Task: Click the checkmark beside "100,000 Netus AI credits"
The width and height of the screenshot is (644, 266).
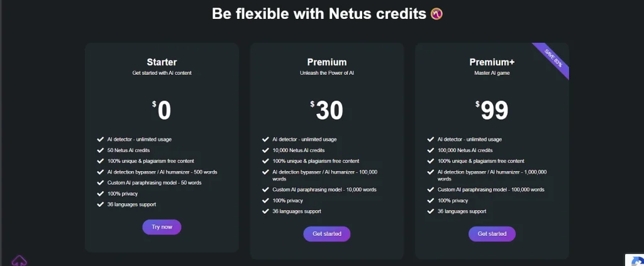Action: pyautogui.click(x=431, y=150)
